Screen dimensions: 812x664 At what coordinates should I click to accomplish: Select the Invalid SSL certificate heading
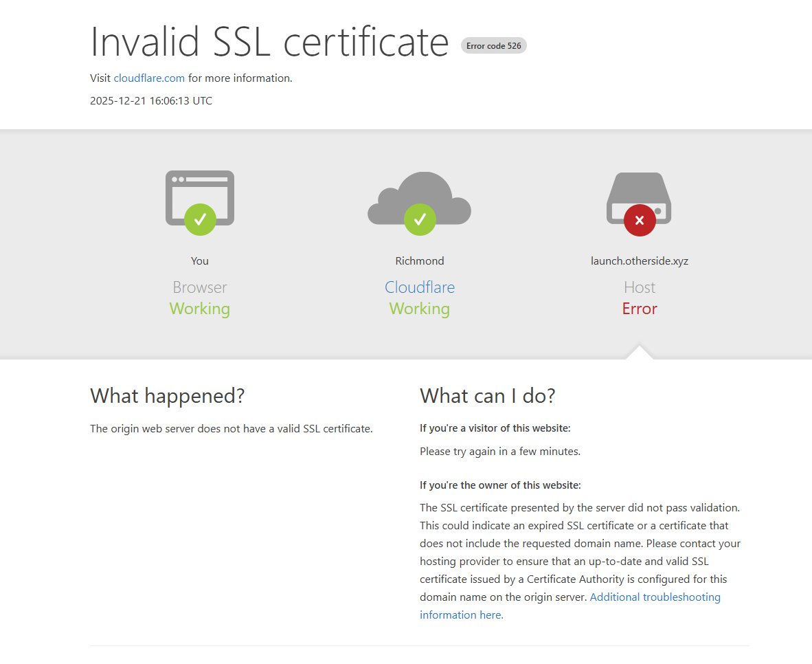tap(269, 41)
